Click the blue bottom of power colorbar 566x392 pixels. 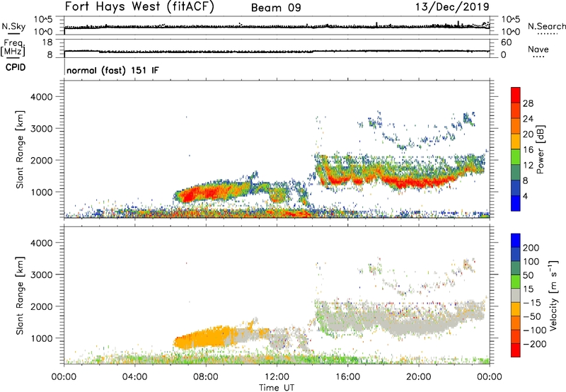pos(516,203)
